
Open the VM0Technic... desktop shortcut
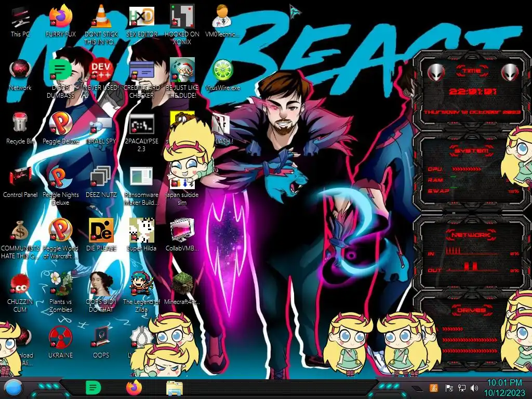point(222,21)
